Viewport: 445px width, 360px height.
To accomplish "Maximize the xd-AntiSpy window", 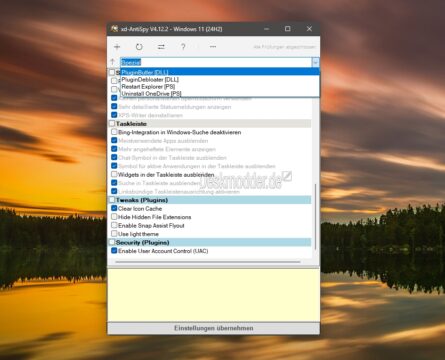I will click(x=288, y=29).
